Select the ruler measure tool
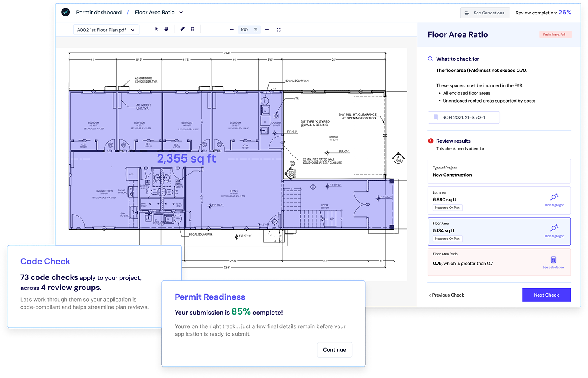The image size is (588, 378). point(182,29)
